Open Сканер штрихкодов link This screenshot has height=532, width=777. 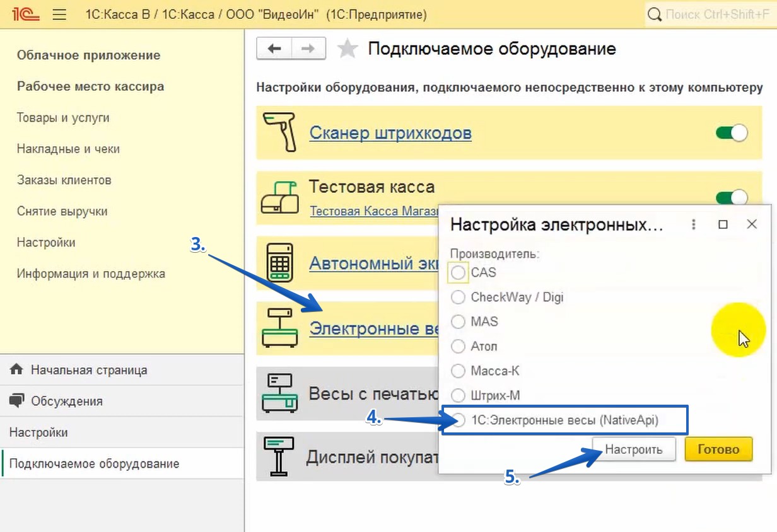(390, 133)
